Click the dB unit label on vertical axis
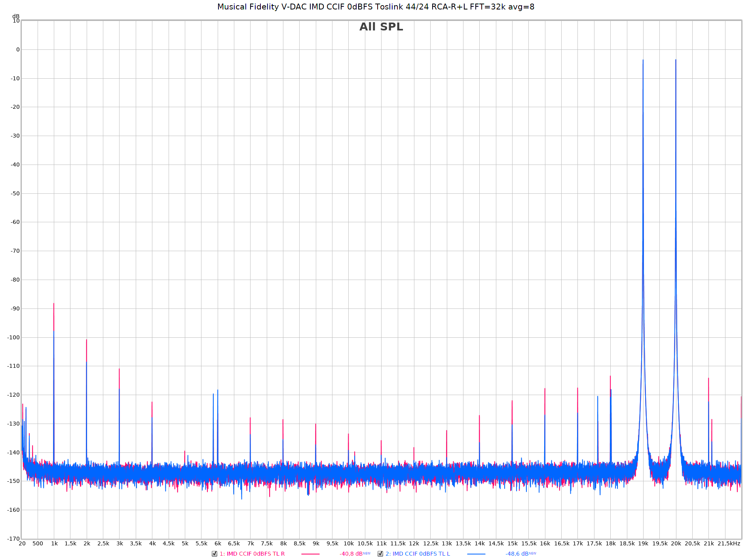The height and width of the screenshot is (560, 752). pos(16,16)
